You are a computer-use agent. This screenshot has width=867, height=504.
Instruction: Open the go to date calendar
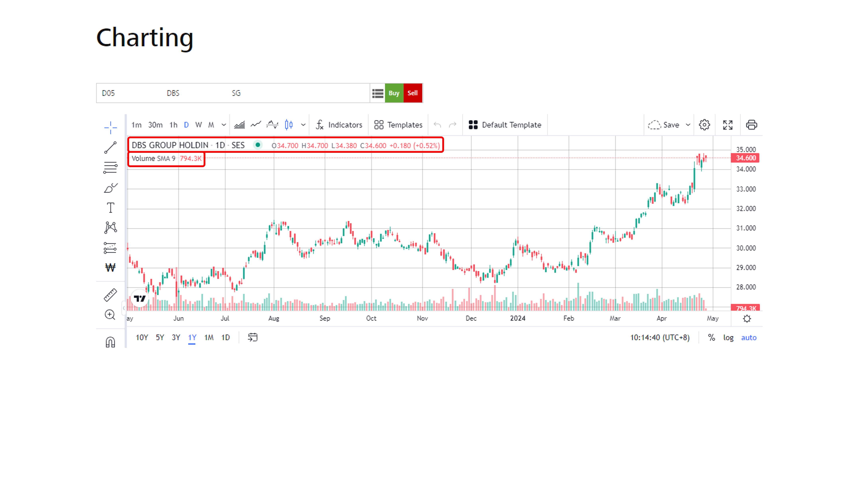point(253,337)
